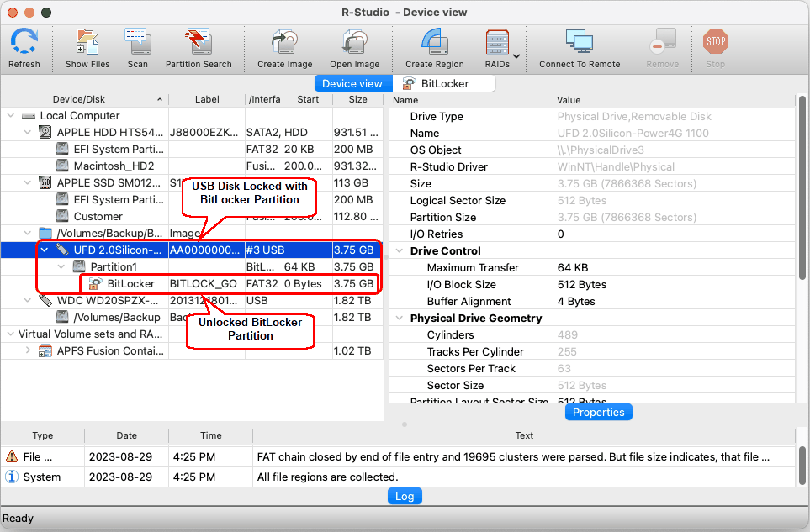Click the Name properties column header
The height and width of the screenshot is (532, 810).
pyautogui.click(x=471, y=100)
